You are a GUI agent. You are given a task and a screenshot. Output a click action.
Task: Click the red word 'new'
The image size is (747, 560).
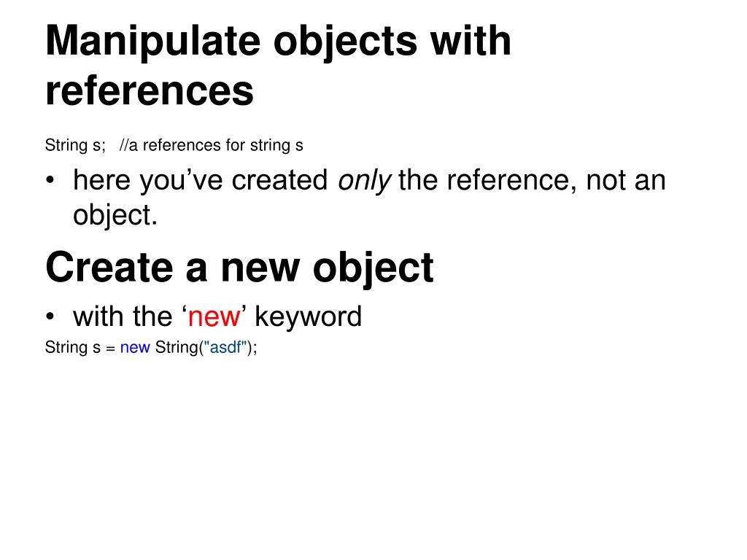pos(214,318)
